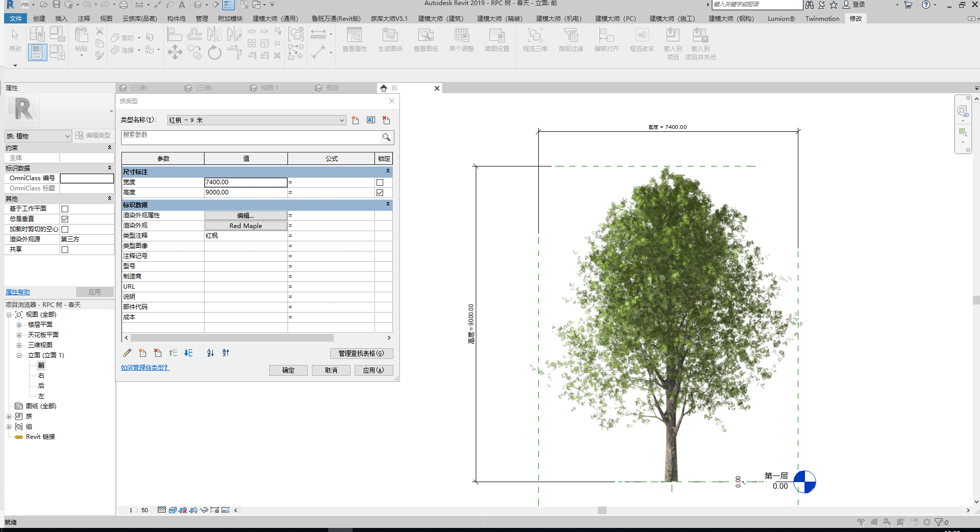The width and height of the screenshot is (980, 532).
Task: Open the 如何管理族类型 help link
Action: [145, 367]
